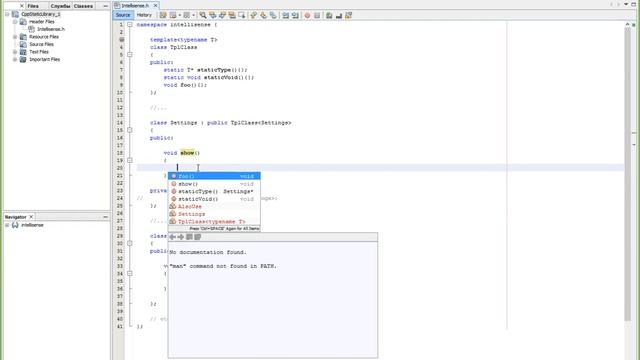The height and width of the screenshot is (360, 640).
Task: Minimize the project panel group
Action: click(106, 6)
